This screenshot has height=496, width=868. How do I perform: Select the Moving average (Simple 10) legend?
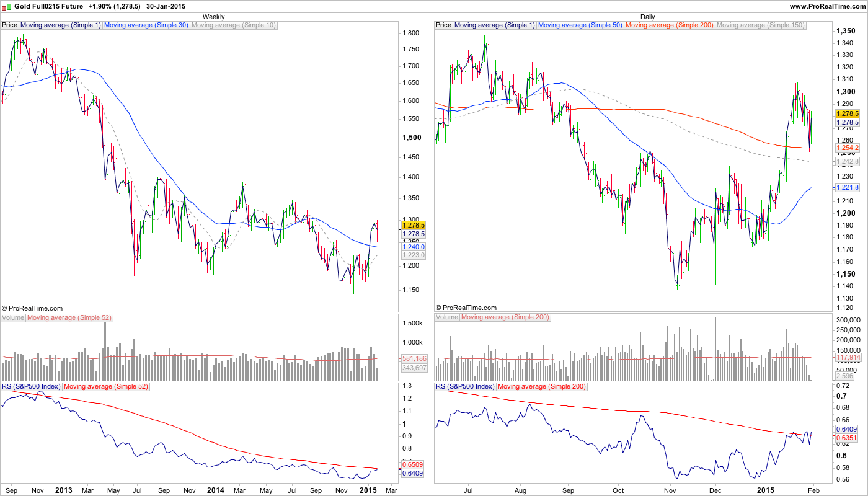click(234, 25)
